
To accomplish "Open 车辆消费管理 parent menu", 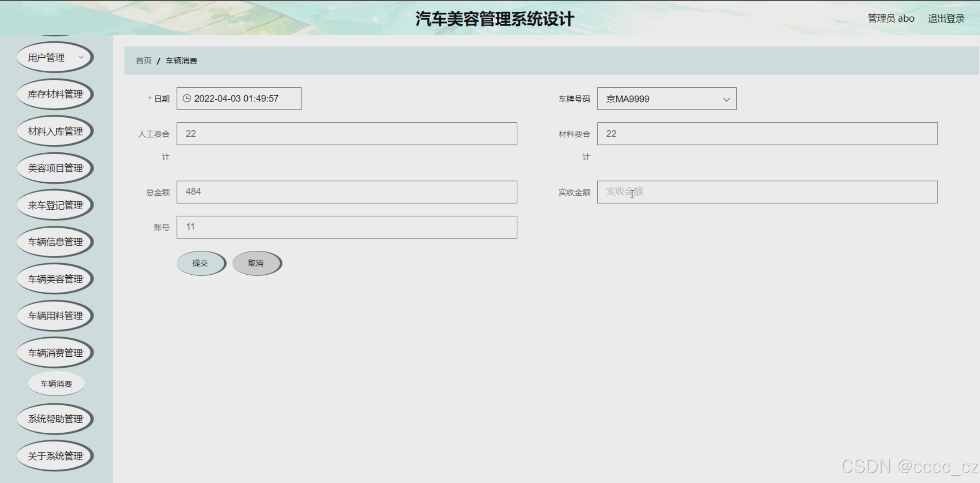I will coord(55,352).
